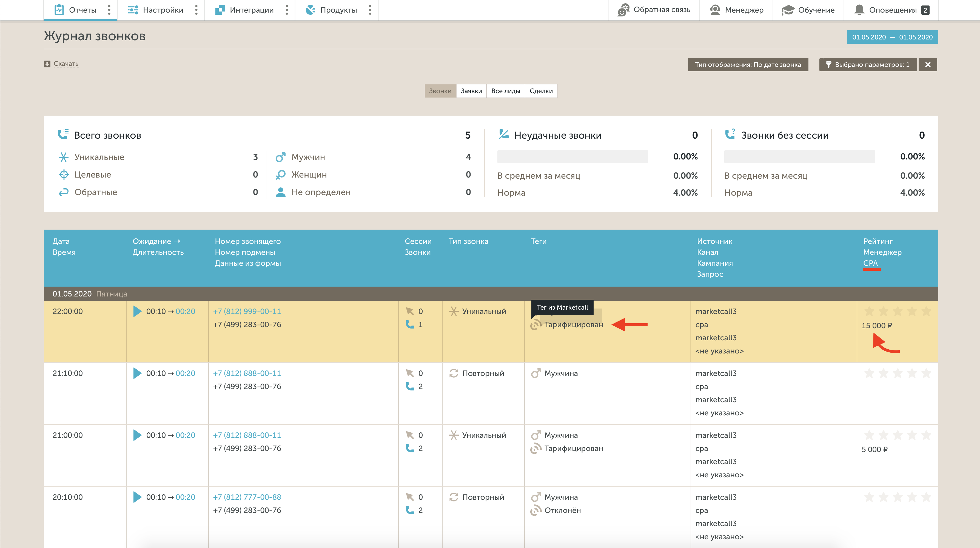The width and height of the screenshot is (980, 548).
Task: Open caller number +7 (812) 777-00-88
Action: pyautogui.click(x=247, y=497)
